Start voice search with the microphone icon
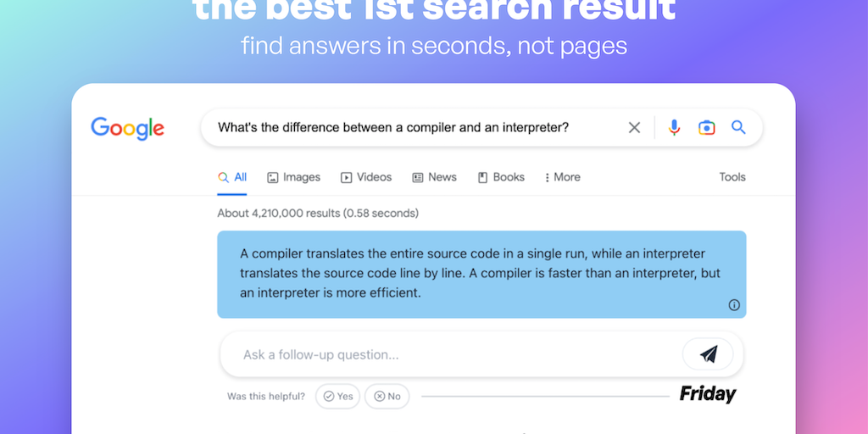The width and height of the screenshot is (868, 434). tap(674, 128)
